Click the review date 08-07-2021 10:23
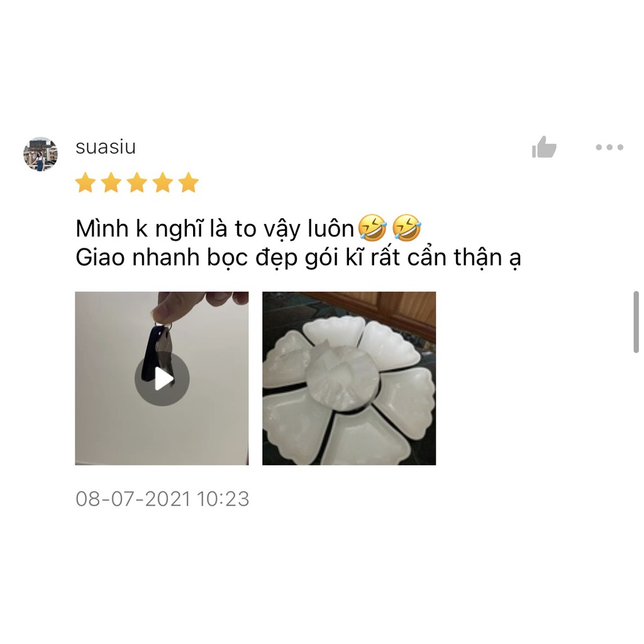Image resolution: width=644 pixels, height=644 pixels. tap(162, 499)
